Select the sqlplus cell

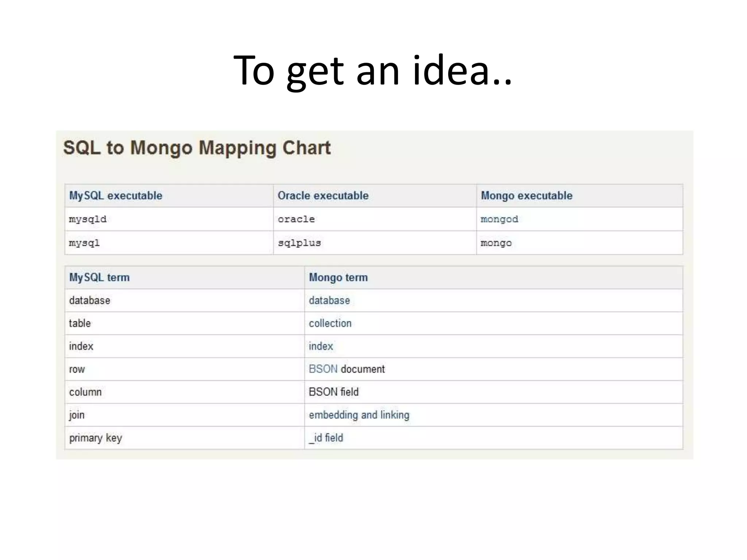pyautogui.click(x=299, y=243)
